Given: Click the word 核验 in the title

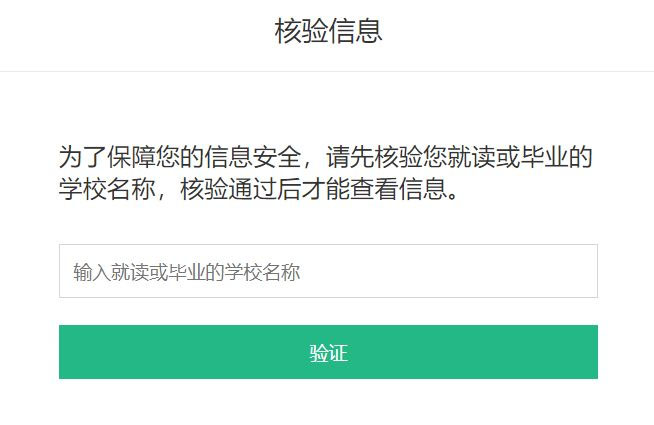Looking at the screenshot, I should [301, 31].
